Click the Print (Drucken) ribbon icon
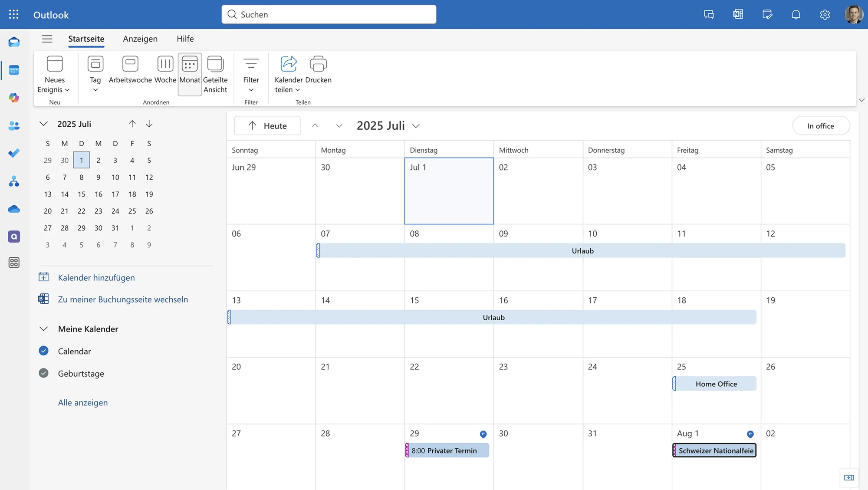 318,69
